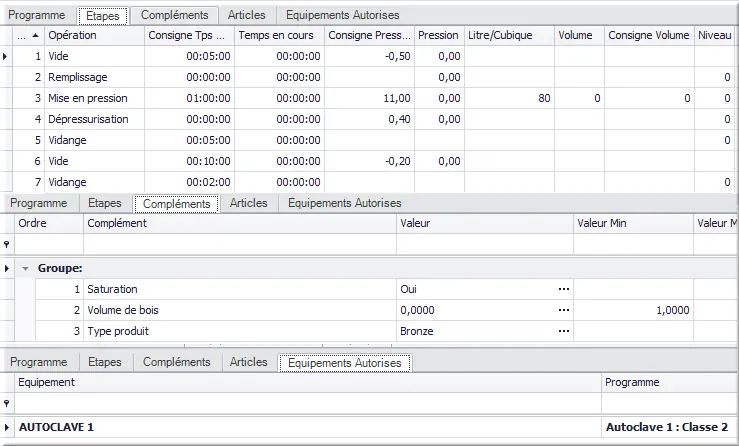Open Programme tab above the Complément grid
Screen dimensions: 739x446
coord(39,203)
